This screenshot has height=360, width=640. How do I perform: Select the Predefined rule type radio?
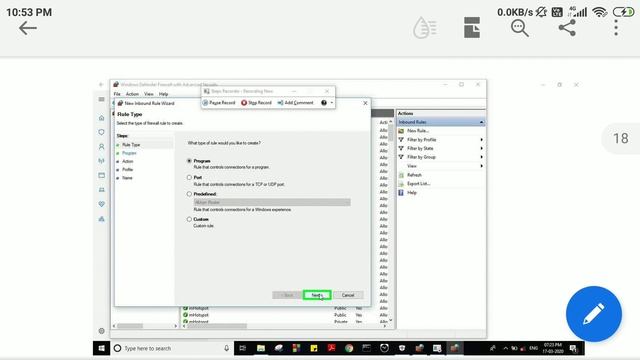click(189, 194)
